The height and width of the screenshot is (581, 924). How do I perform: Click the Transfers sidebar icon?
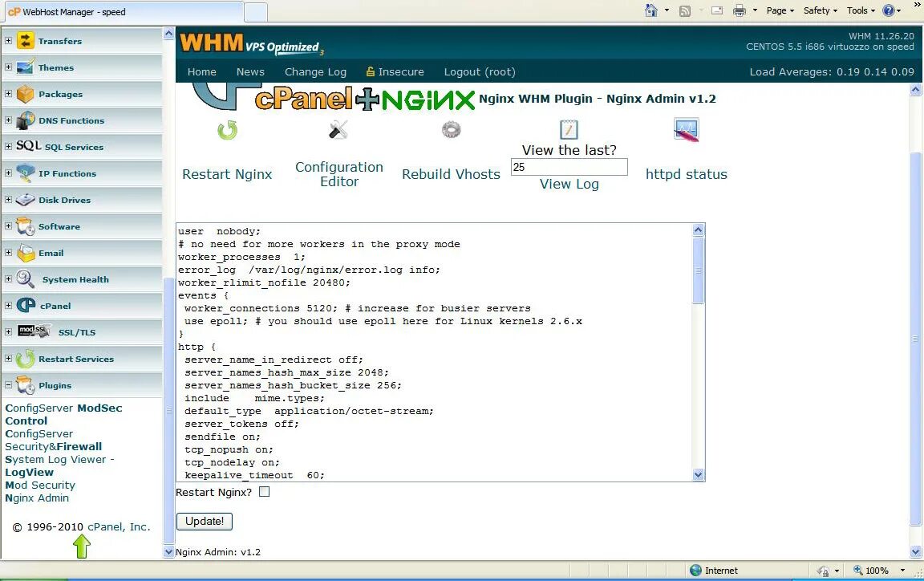click(x=26, y=41)
